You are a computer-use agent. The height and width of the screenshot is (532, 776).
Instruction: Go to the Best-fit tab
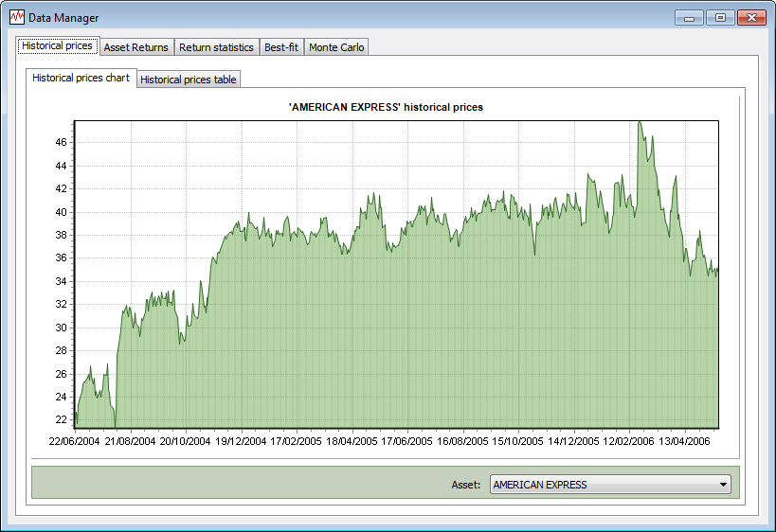[281, 47]
